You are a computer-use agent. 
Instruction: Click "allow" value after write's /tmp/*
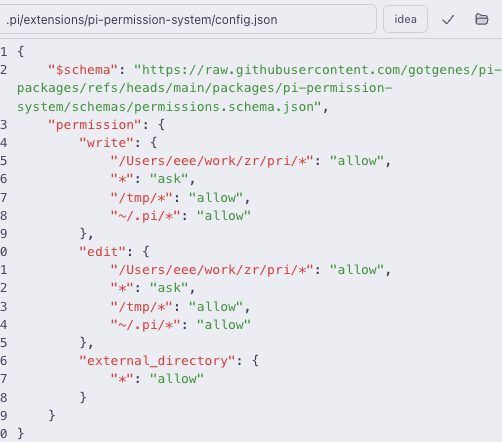(x=216, y=198)
